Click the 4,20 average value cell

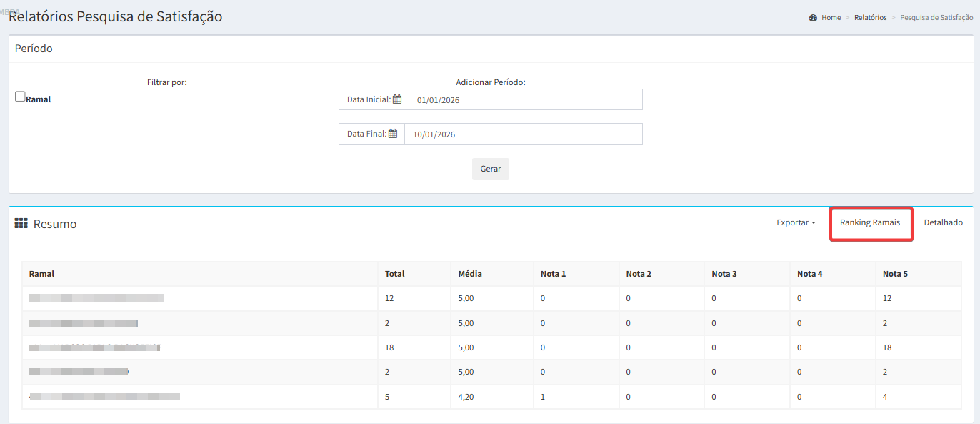pyautogui.click(x=466, y=396)
